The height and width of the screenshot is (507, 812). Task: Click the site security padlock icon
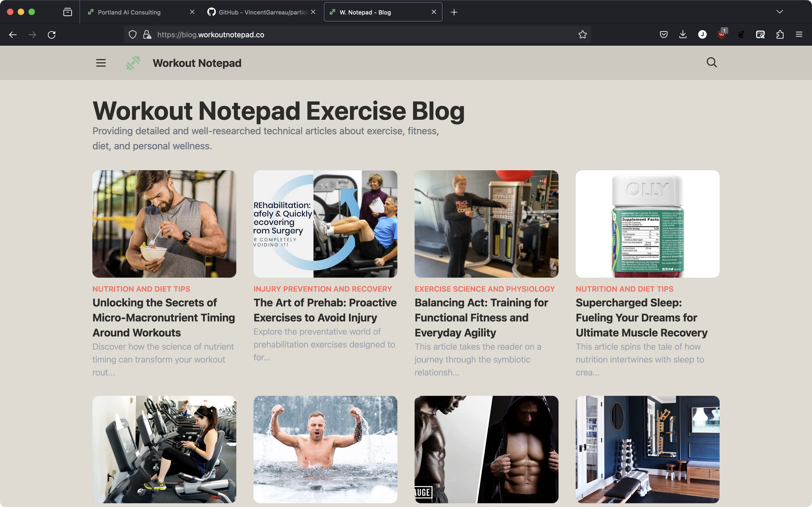147,35
